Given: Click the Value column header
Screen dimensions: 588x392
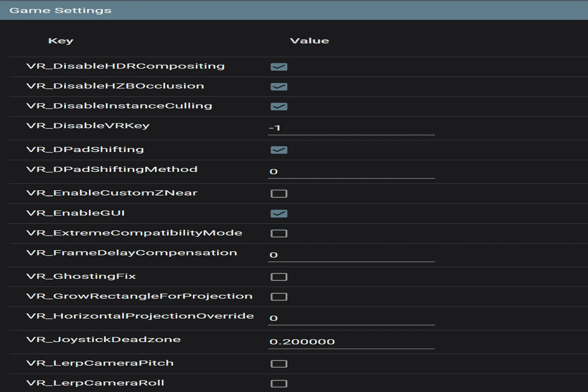Looking at the screenshot, I should click(x=309, y=41).
